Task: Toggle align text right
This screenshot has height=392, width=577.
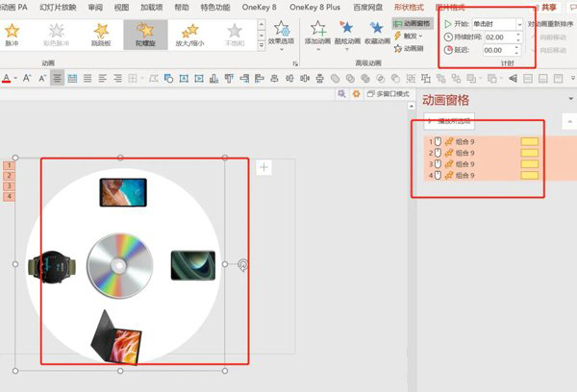Action: point(117,79)
